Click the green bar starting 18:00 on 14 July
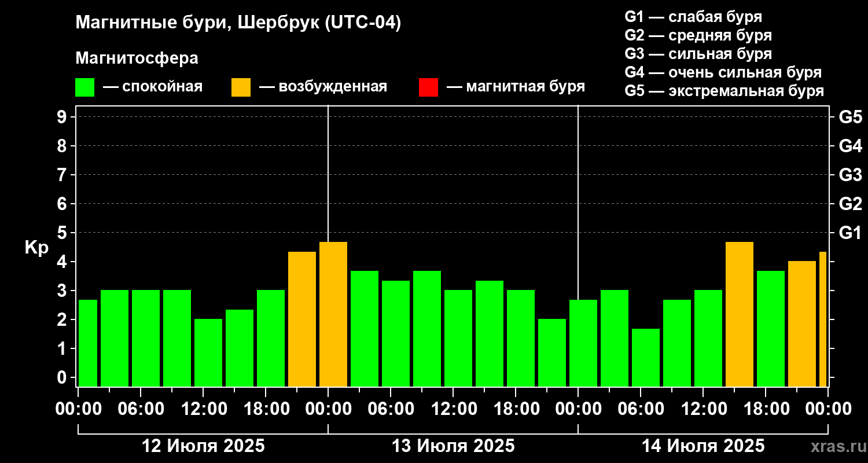The width and height of the screenshot is (868, 463). [771, 329]
